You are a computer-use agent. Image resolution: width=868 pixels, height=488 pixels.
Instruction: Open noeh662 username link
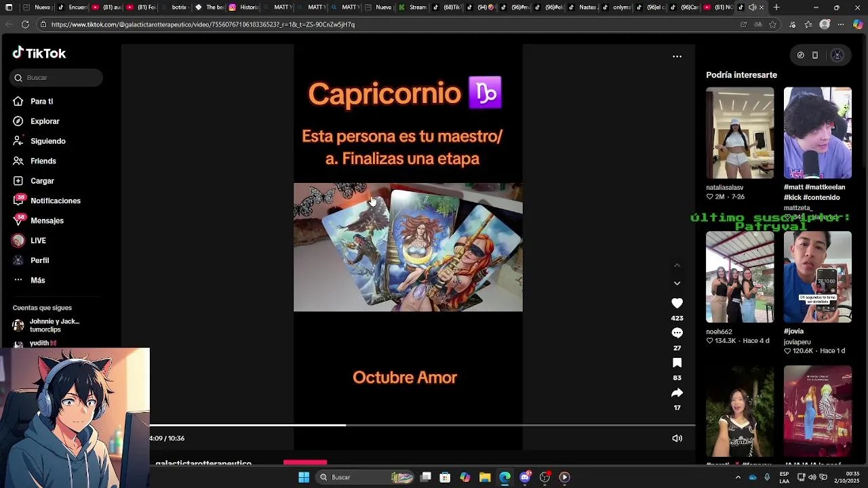pos(719,332)
